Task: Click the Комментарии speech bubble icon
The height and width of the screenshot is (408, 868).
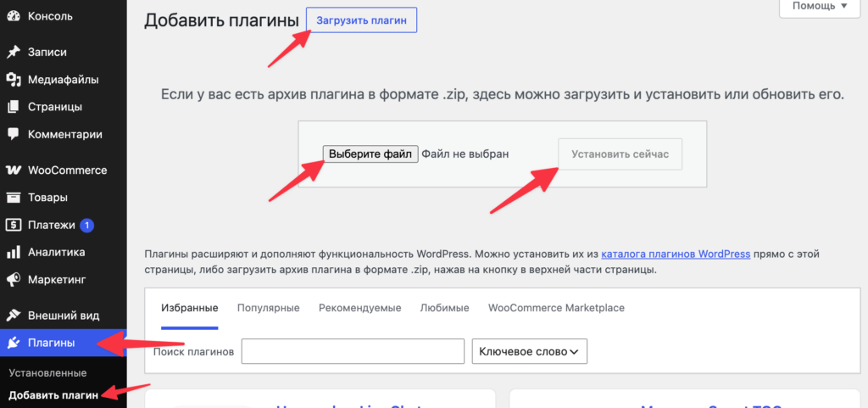Action: [14, 134]
